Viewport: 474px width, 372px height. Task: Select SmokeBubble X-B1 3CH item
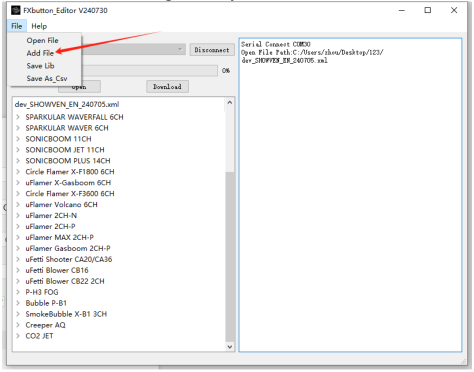[66, 314]
